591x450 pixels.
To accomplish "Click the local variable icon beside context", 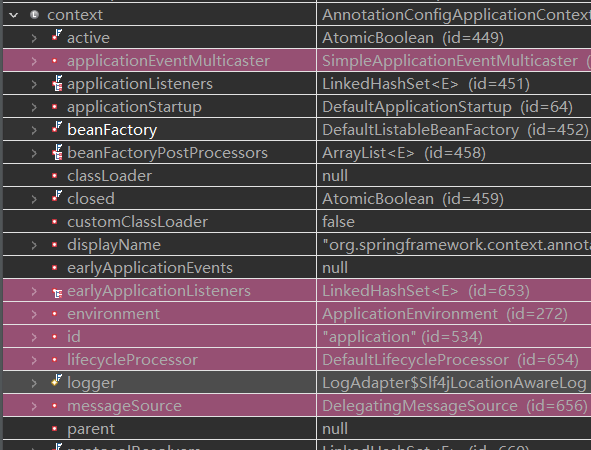I will click(35, 15).
